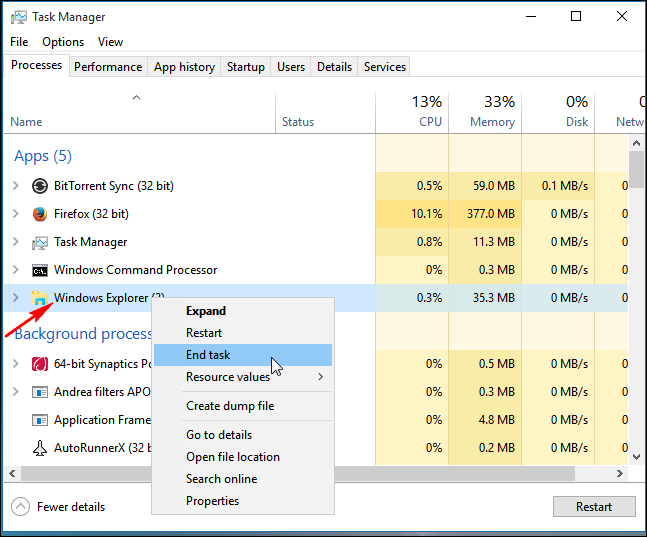Expand the Firefox process group

click(15, 214)
